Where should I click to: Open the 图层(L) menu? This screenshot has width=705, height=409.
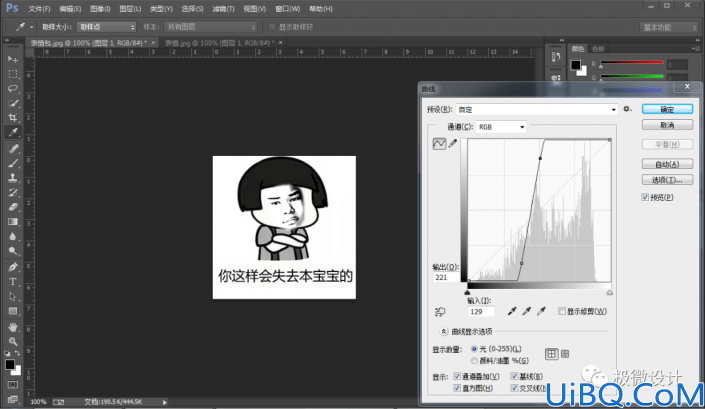pyautogui.click(x=130, y=9)
